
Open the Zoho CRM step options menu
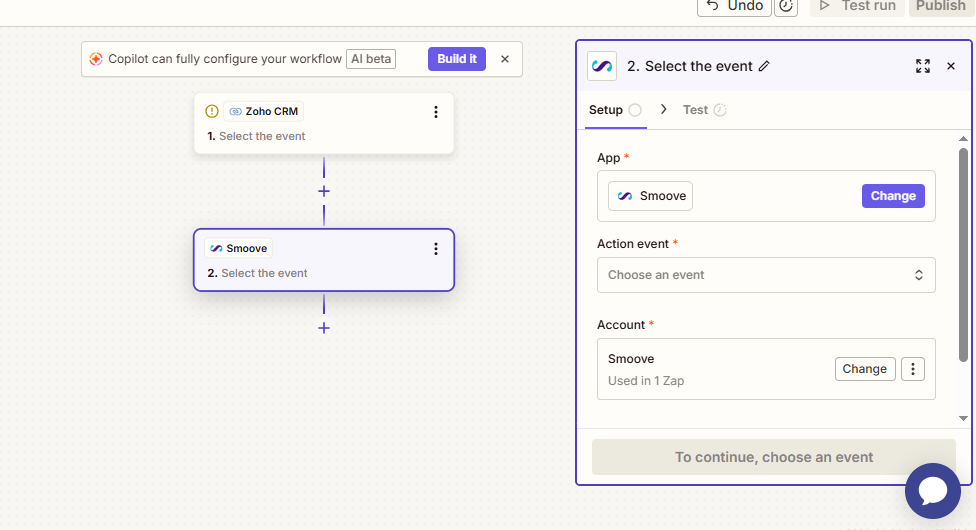(x=435, y=112)
